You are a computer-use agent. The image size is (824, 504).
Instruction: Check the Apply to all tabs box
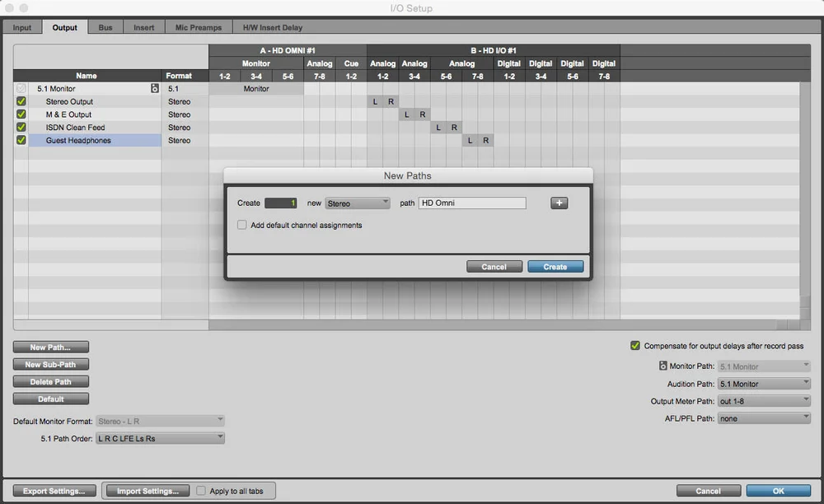201,490
